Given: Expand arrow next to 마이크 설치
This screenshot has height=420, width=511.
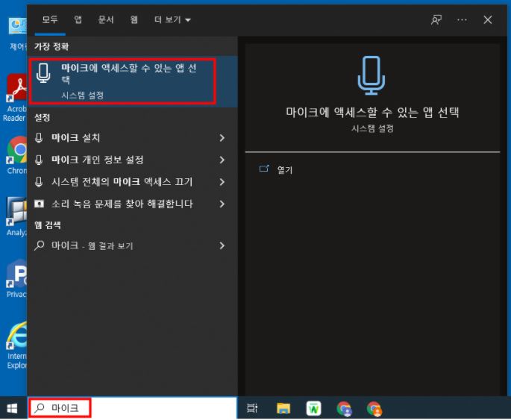Looking at the screenshot, I should point(222,138).
